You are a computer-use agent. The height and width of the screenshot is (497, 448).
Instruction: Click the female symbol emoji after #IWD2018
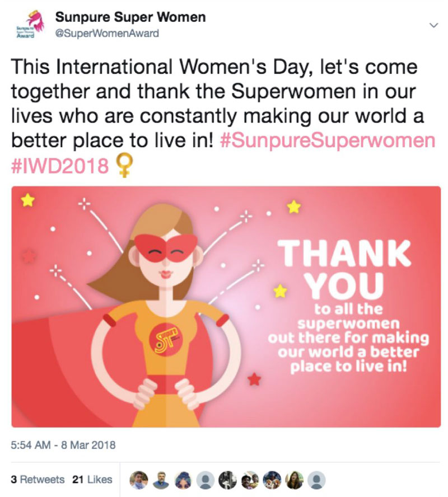[121, 166]
